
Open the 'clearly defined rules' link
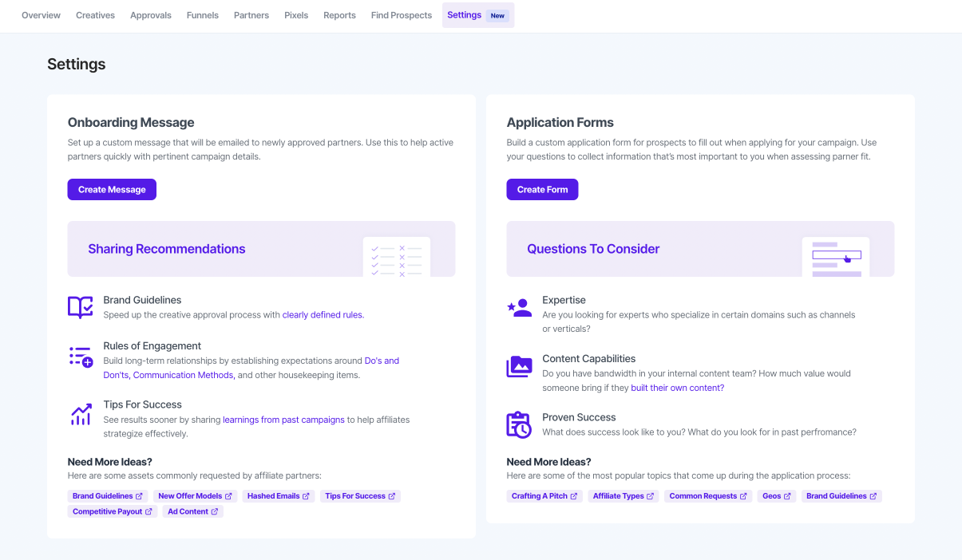[323, 315]
